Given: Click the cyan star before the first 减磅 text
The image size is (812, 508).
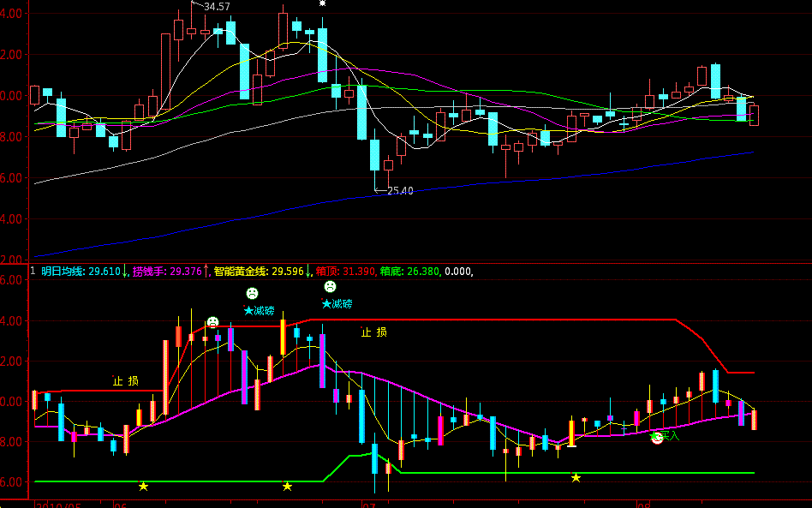Looking at the screenshot, I should [x=248, y=311].
